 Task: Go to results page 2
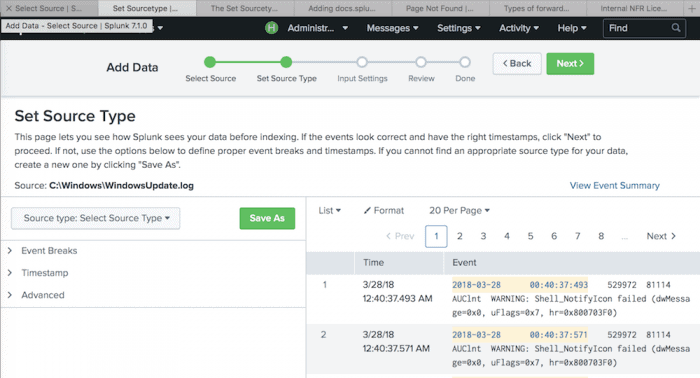[459, 236]
